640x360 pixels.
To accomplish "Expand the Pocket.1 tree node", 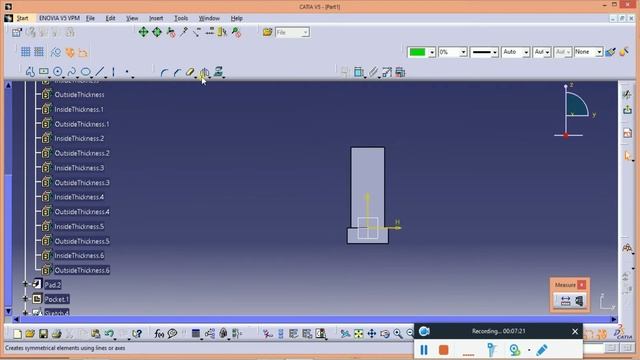I will pos(25,299).
